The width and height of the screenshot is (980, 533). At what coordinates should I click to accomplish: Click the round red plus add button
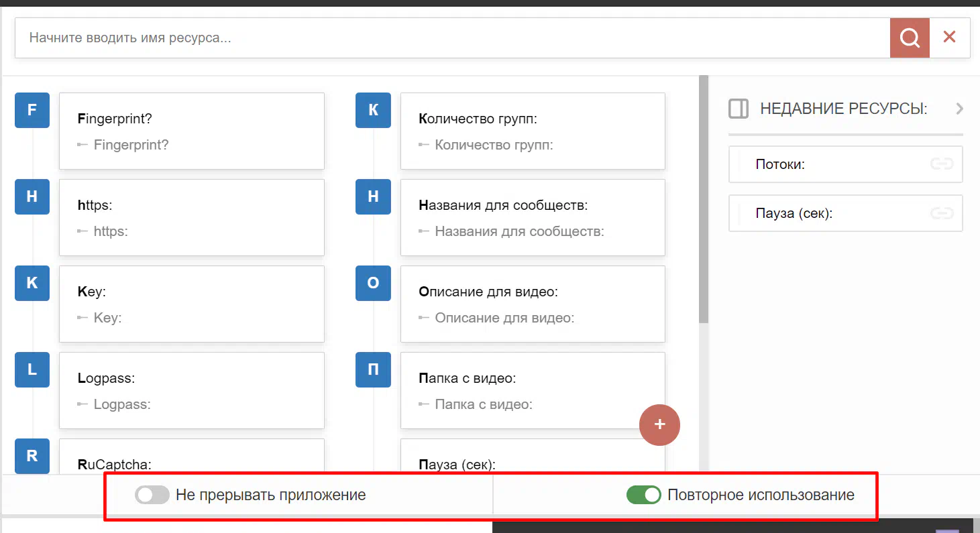[659, 424]
